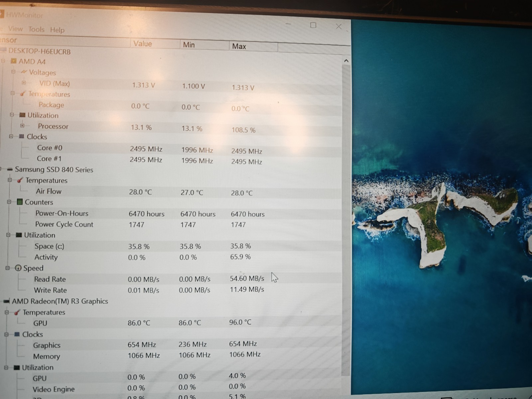Select the Activity row

tap(171, 257)
